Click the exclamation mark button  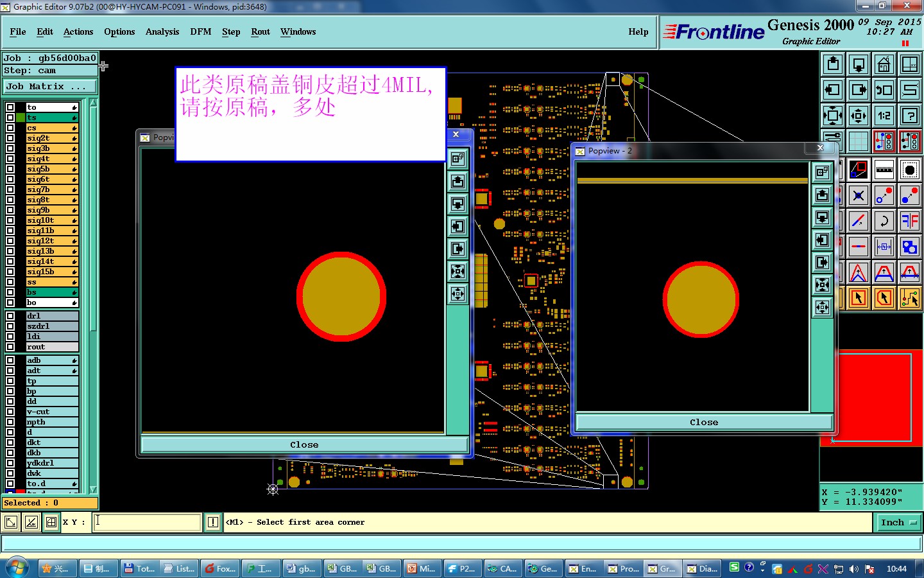(213, 522)
